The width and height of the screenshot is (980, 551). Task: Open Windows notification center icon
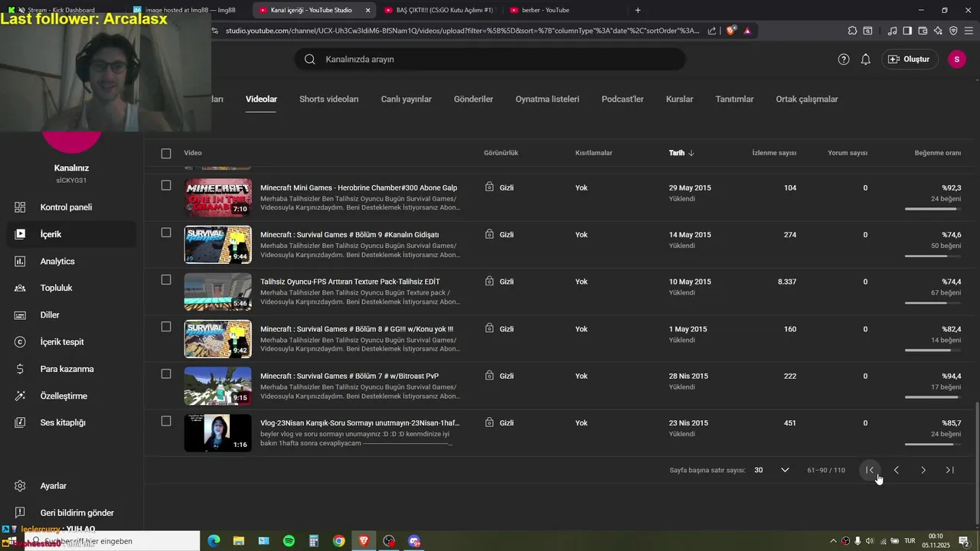(x=964, y=541)
